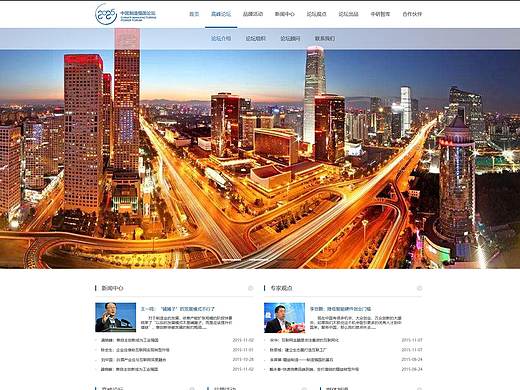Open the 中研智库 menu item

click(x=380, y=14)
